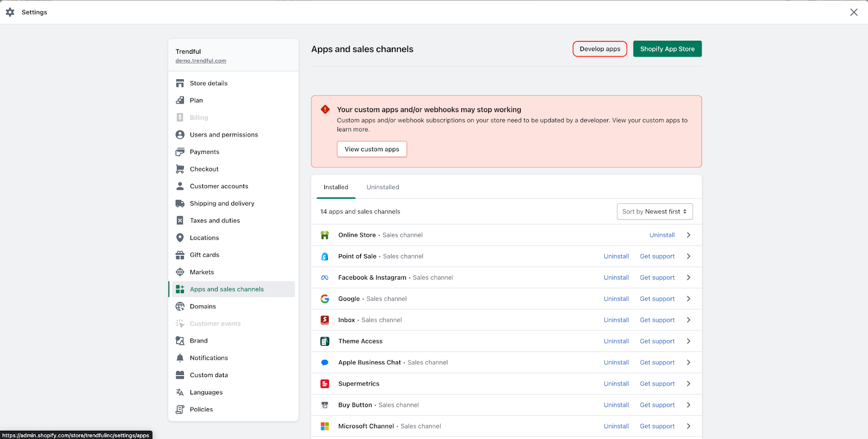The width and height of the screenshot is (868, 439).
Task: Click the Languages translate icon
Action: click(x=180, y=392)
